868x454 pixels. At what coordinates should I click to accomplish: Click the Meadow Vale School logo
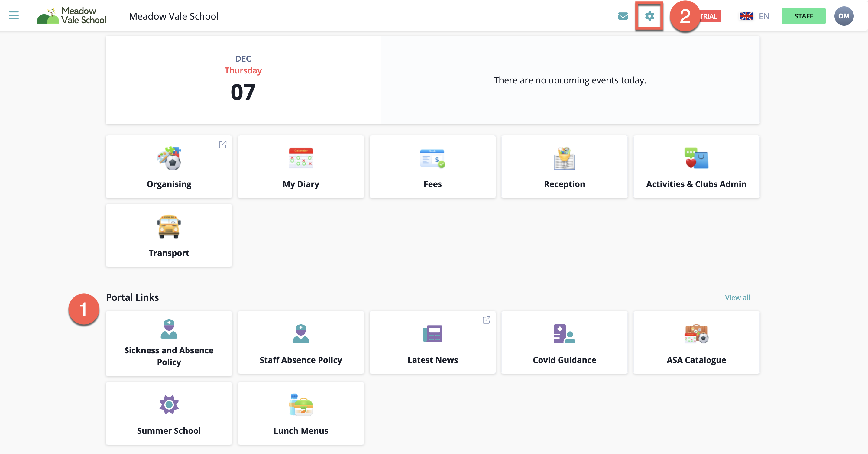coord(71,16)
